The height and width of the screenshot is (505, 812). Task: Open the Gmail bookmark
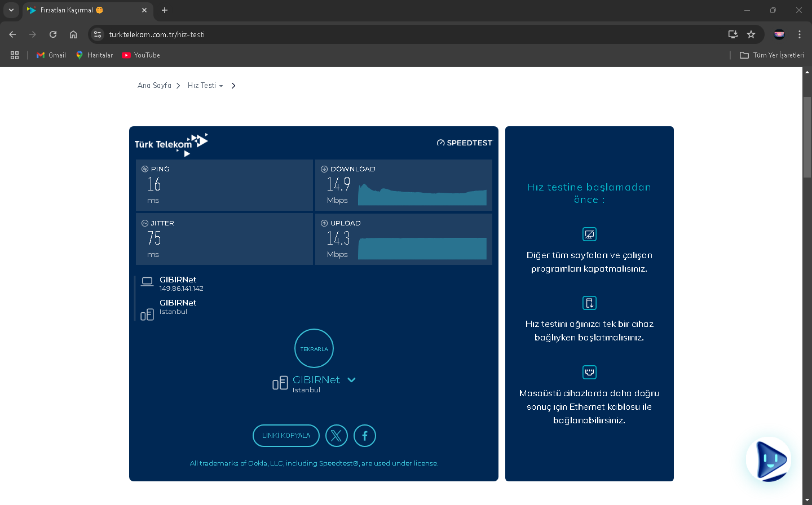click(51, 55)
